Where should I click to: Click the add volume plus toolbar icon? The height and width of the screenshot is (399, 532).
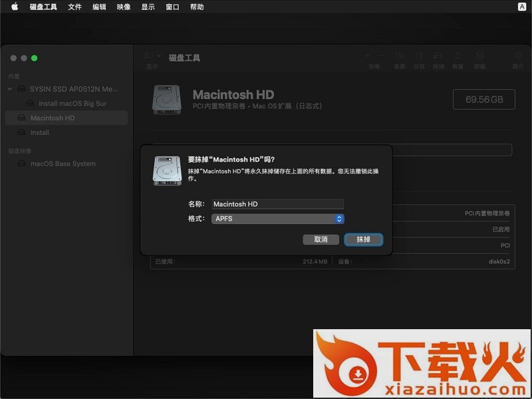(x=367, y=56)
